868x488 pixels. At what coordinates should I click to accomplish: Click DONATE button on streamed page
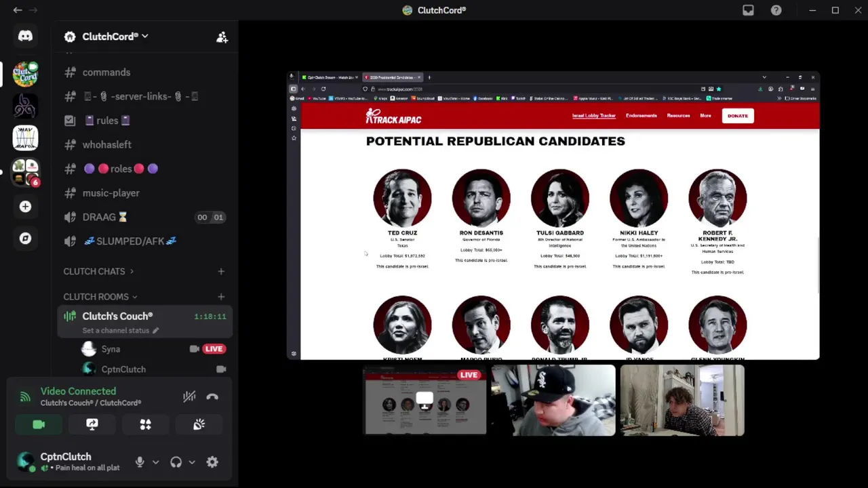point(738,116)
